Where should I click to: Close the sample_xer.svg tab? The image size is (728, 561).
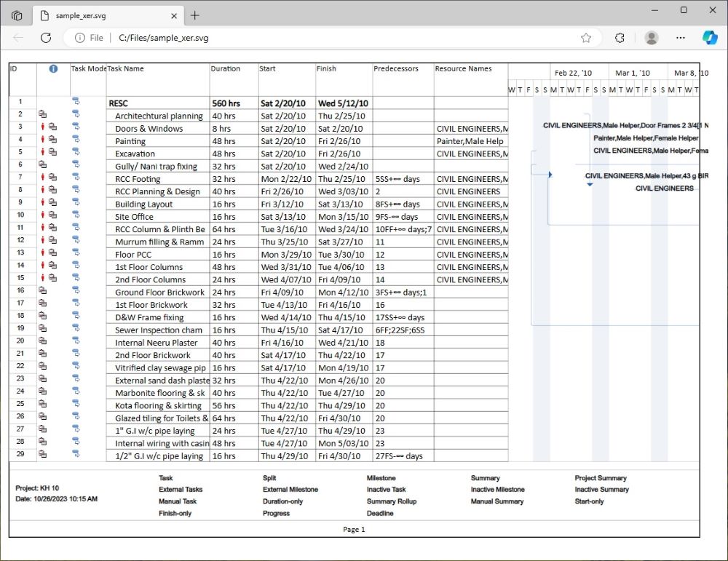pyautogui.click(x=174, y=15)
